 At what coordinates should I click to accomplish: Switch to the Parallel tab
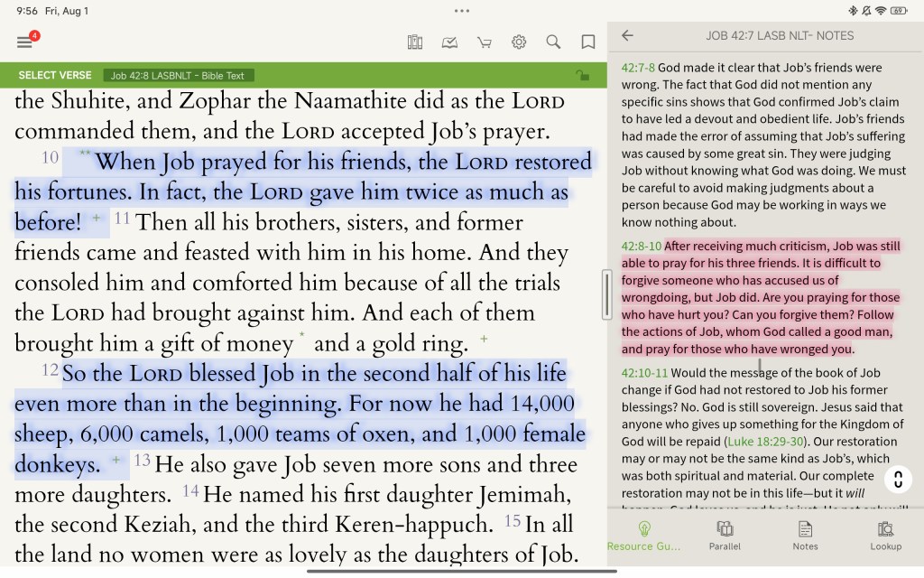[725, 535]
